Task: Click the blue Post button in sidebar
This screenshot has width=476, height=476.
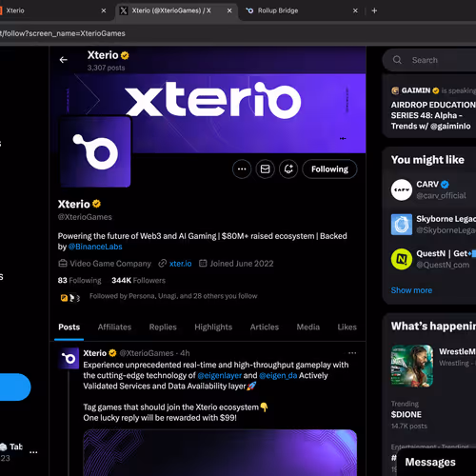Action: click(x=14, y=387)
